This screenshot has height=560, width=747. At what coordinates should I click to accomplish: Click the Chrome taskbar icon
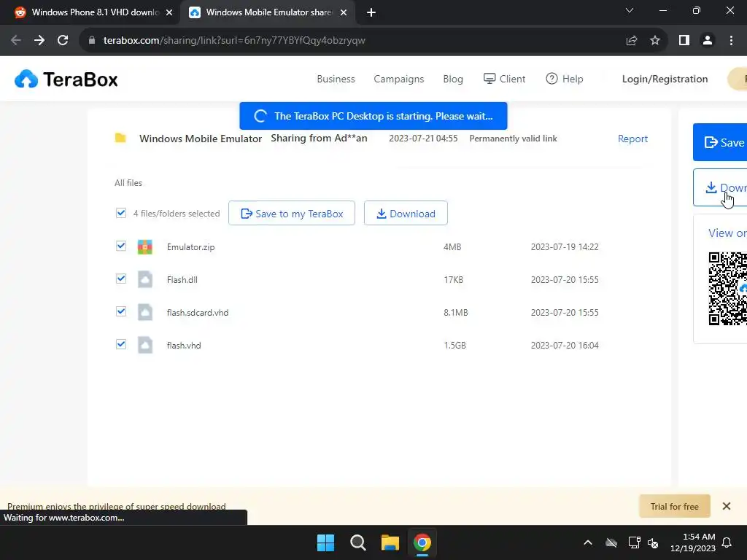422,542
